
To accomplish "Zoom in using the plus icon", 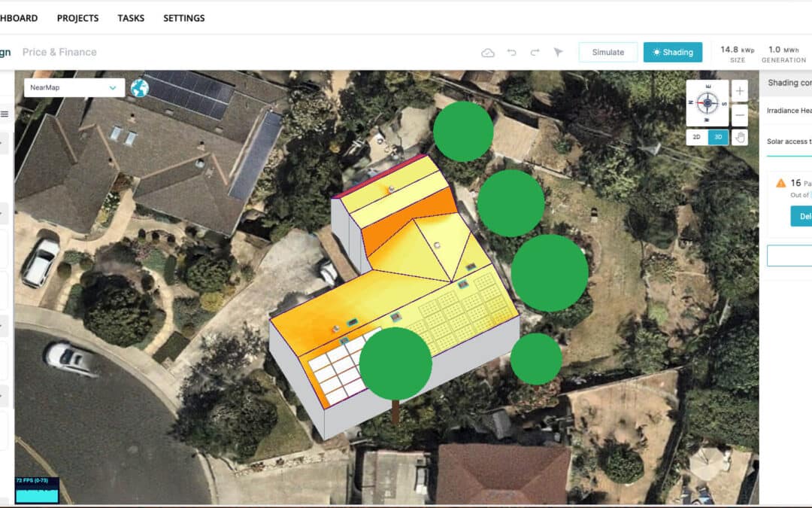I will click(739, 90).
